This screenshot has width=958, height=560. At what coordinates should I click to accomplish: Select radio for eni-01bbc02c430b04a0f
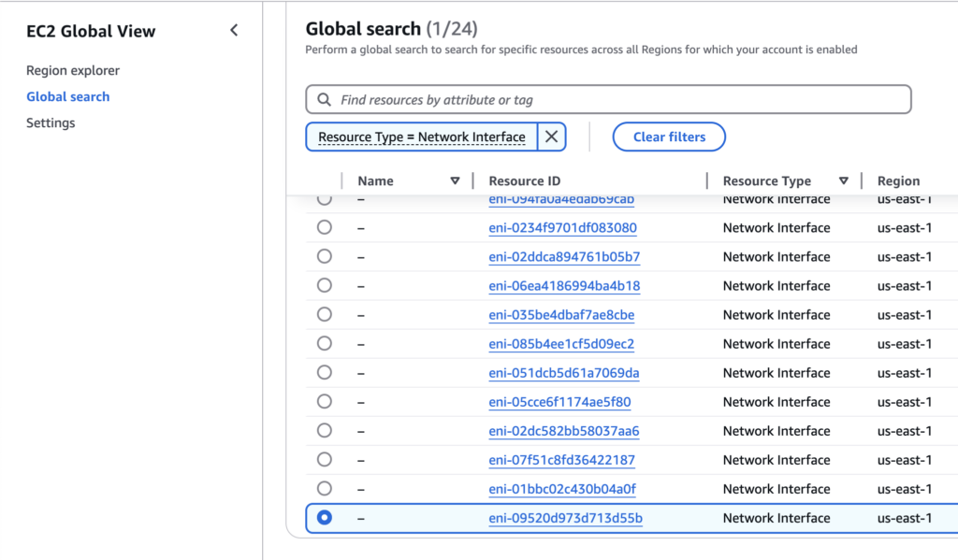point(325,488)
